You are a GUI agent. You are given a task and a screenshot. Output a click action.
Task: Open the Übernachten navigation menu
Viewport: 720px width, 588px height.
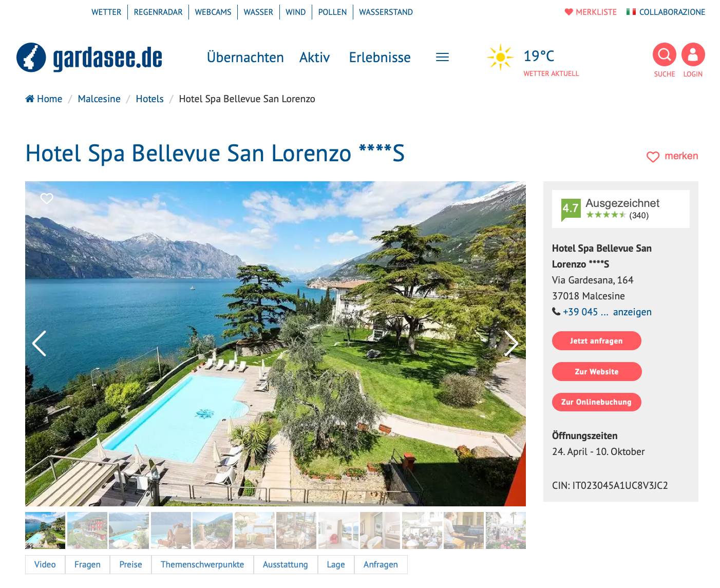pos(245,58)
